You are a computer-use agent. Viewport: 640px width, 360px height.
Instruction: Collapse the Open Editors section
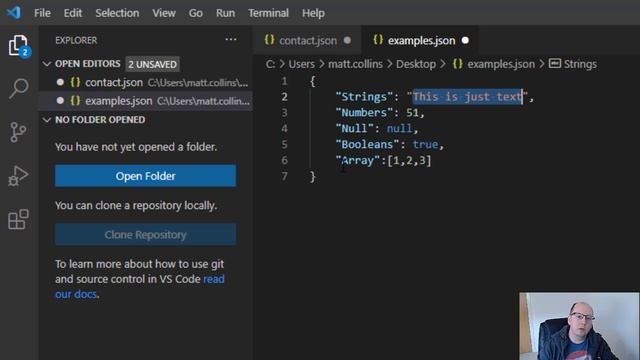pyautogui.click(x=47, y=64)
